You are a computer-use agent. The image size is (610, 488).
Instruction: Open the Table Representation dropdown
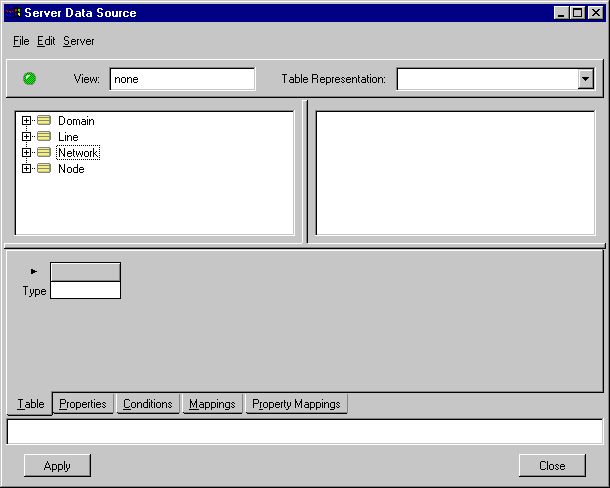pos(586,80)
